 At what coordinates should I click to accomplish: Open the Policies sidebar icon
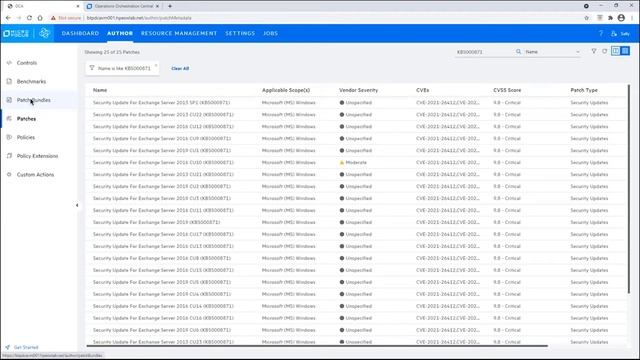pos(9,137)
